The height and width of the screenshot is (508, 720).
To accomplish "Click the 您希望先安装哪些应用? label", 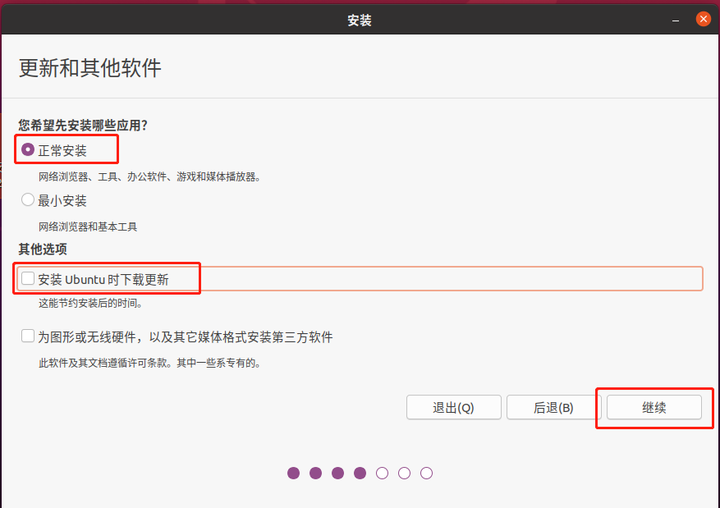I will 83,125.
